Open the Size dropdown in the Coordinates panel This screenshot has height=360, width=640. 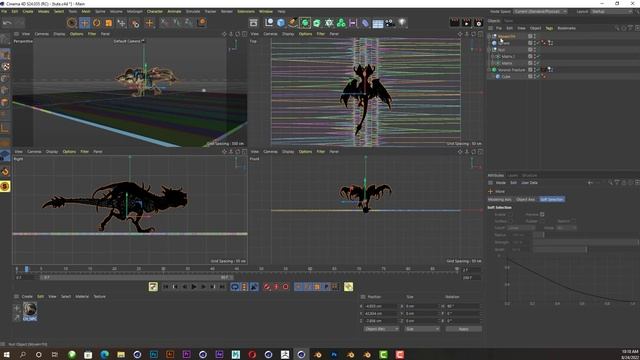[422, 329]
